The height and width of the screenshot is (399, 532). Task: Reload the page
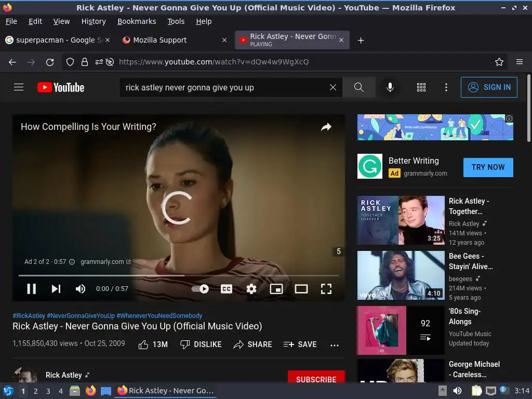point(50,62)
